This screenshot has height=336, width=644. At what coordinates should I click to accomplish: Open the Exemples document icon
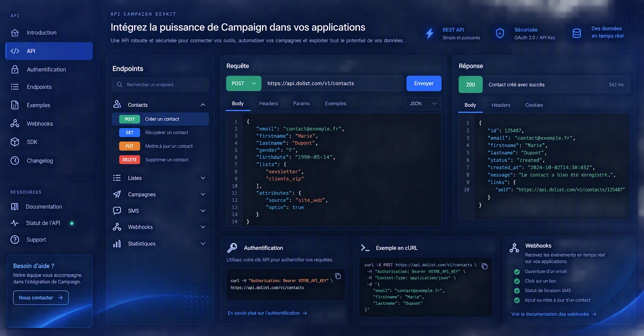click(x=15, y=105)
